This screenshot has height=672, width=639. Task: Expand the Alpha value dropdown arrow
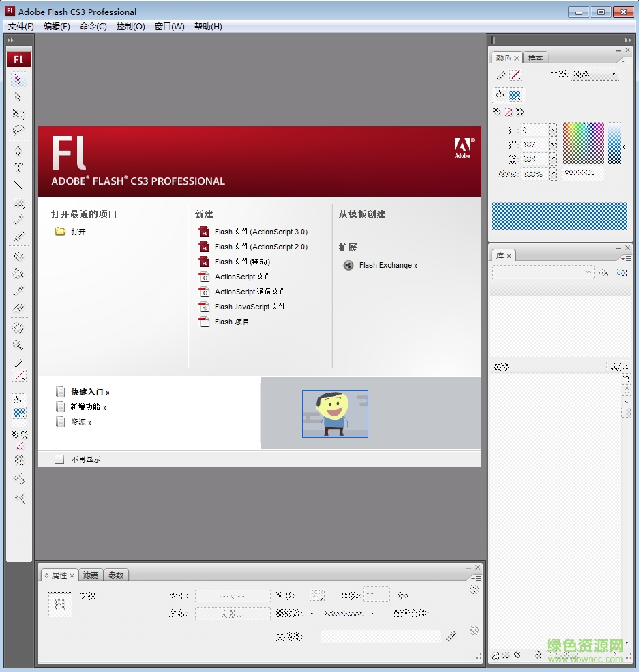pos(553,173)
